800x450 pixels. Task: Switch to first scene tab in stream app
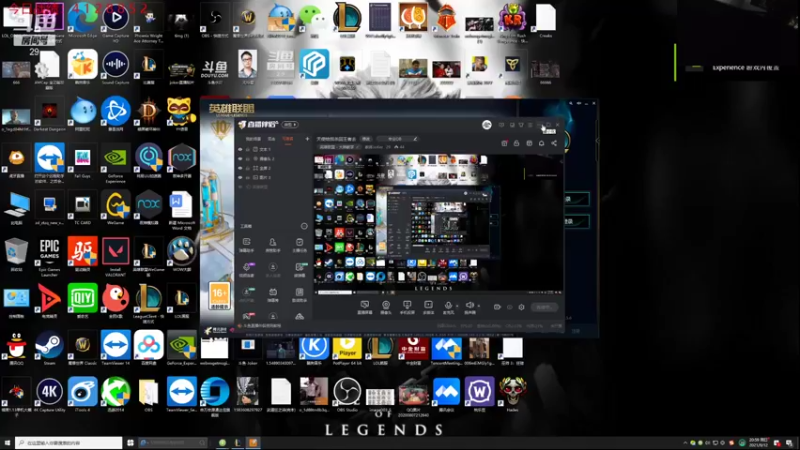coord(253,139)
